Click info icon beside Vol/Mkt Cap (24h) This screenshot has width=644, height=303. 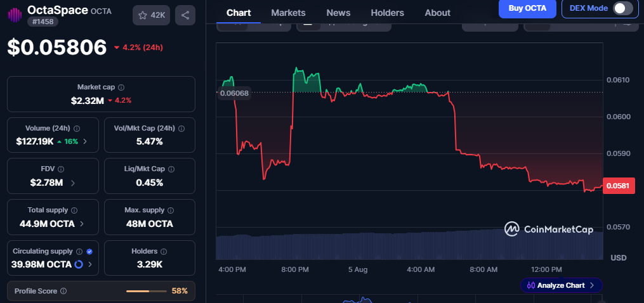[x=181, y=129]
